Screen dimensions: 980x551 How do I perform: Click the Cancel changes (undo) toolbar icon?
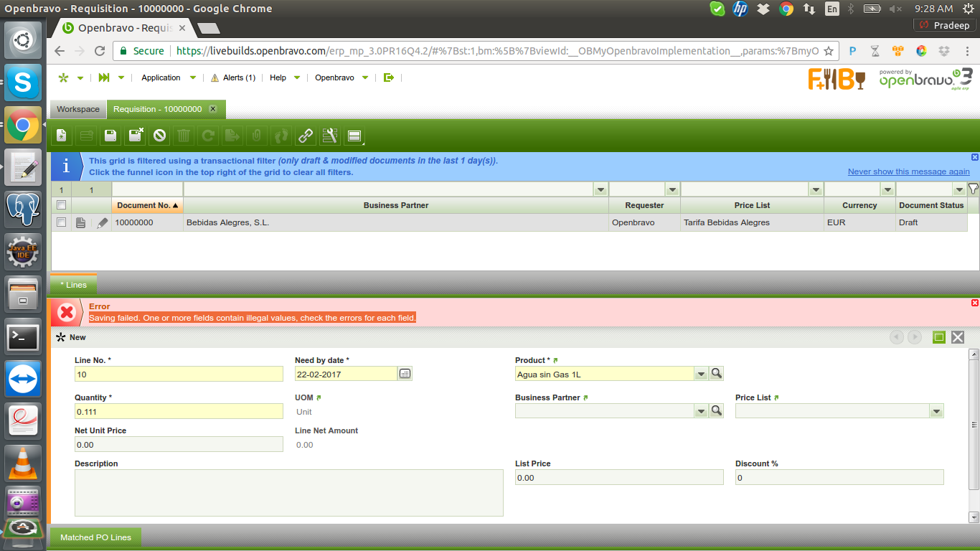160,136
